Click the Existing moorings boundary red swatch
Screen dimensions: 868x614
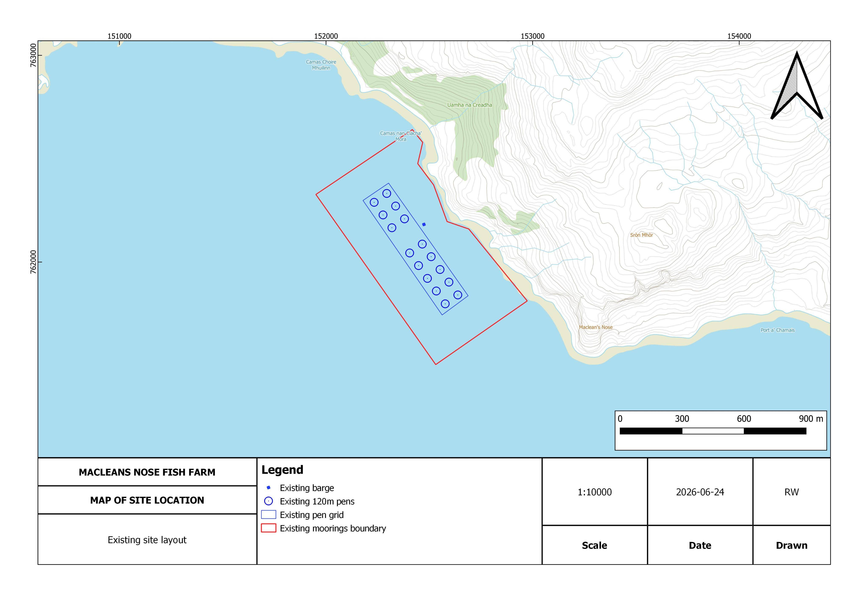(268, 528)
